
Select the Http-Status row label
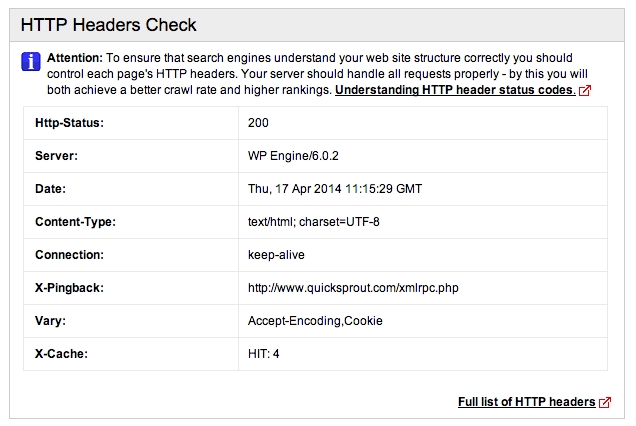click(71, 123)
